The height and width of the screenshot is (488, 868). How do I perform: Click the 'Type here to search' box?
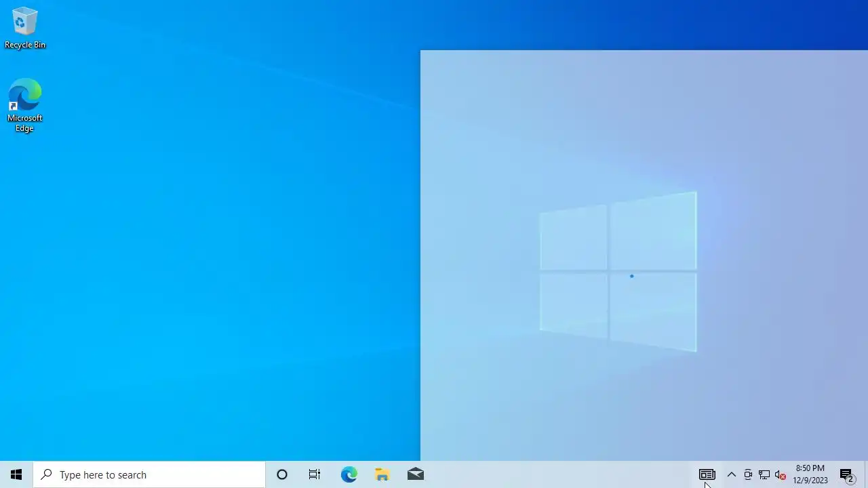point(149,474)
